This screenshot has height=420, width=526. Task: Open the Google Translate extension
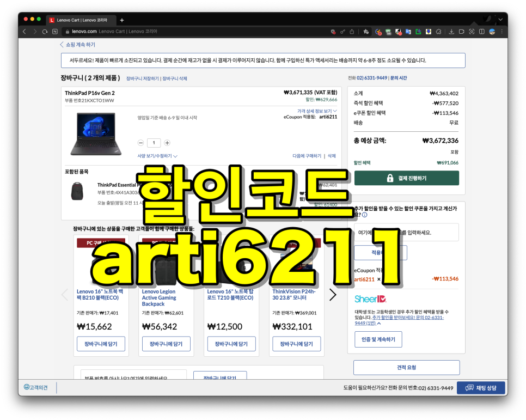click(x=408, y=32)
